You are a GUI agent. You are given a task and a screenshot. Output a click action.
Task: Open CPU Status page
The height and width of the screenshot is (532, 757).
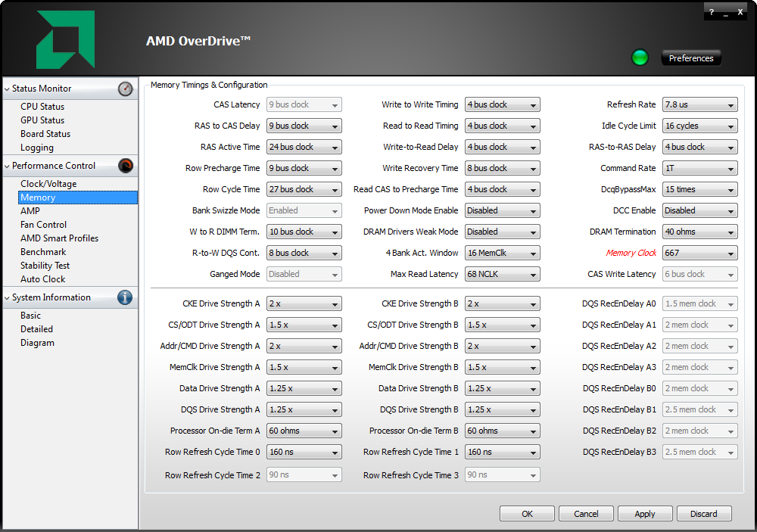pyautogui.click(x=42, y=107)
